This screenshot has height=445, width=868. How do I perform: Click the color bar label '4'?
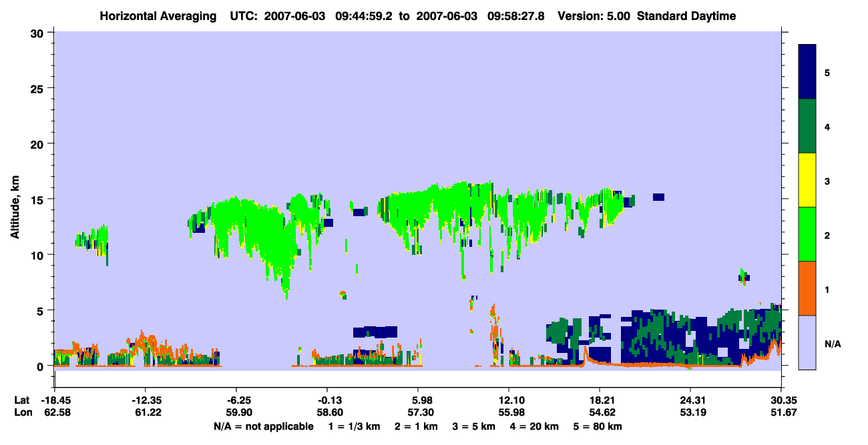[x=827, y=126]
